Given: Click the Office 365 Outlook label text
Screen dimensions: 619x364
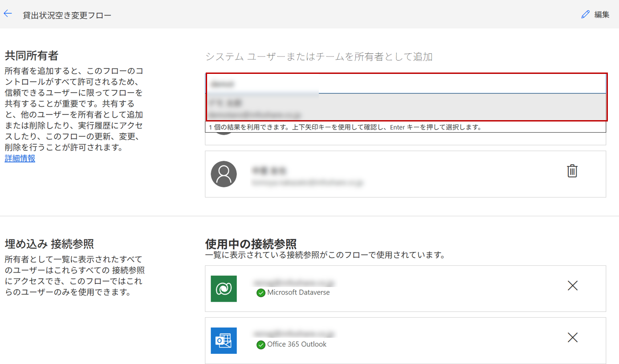Looking at the screenshot, I should pyautogui.click(x=297, y=344).
